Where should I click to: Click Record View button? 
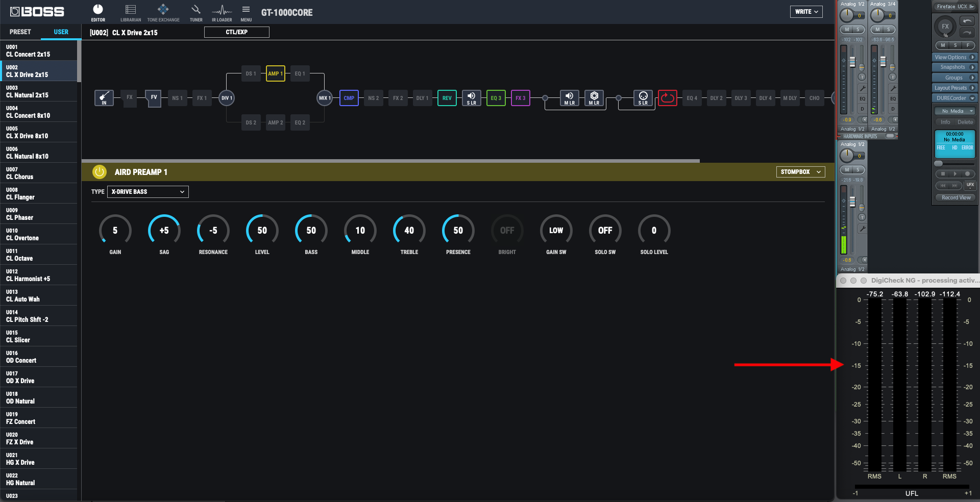point(956,197)
